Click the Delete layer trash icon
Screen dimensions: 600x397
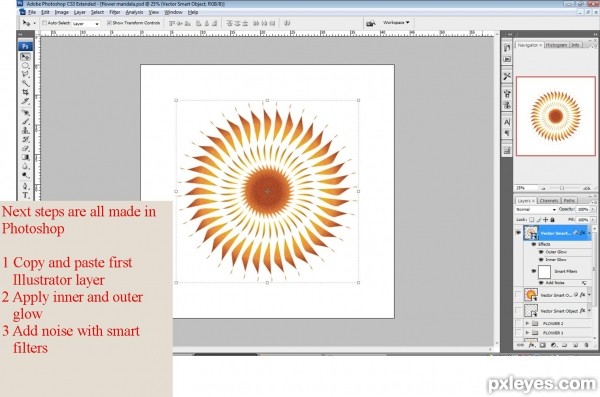click(586, 345)
